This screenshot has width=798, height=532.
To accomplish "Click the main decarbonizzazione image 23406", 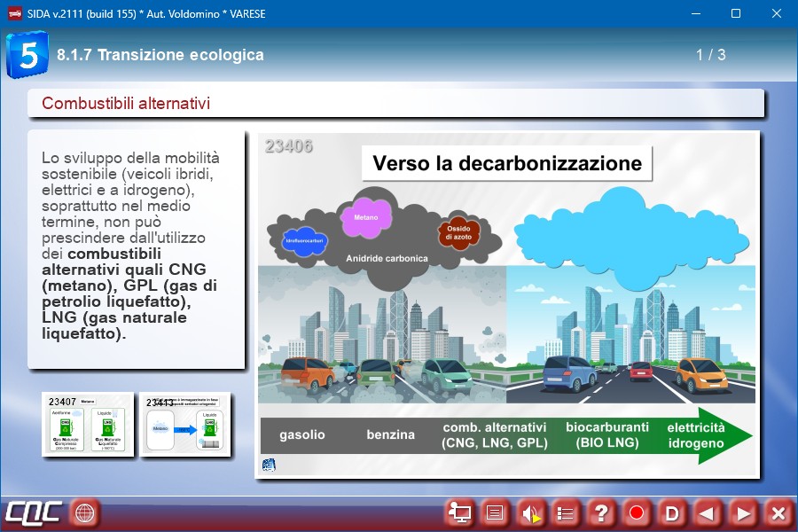I will click(506, 305).
